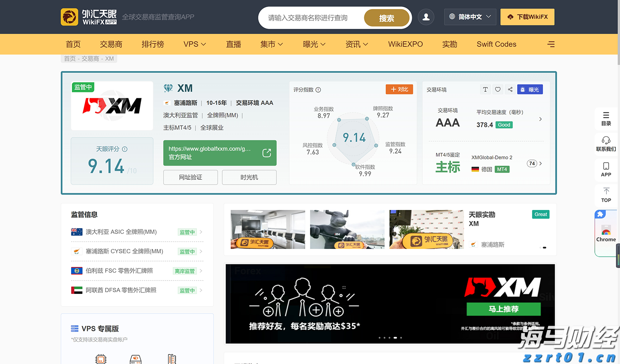Image resolution: width=620 pixels, height=364 pixels.
Task: Expand the 简体中文 language dropdown
Action: pos(470,17)
